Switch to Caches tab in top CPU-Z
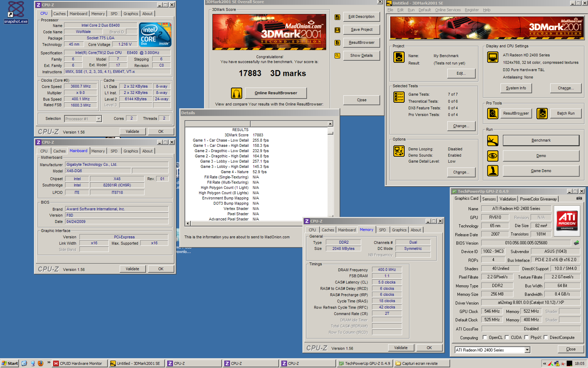Viewport: 588px width, 368px height. 59,14
